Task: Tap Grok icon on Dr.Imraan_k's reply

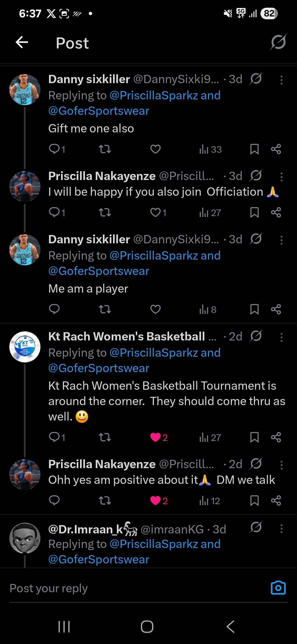Action: pos(256,527)
